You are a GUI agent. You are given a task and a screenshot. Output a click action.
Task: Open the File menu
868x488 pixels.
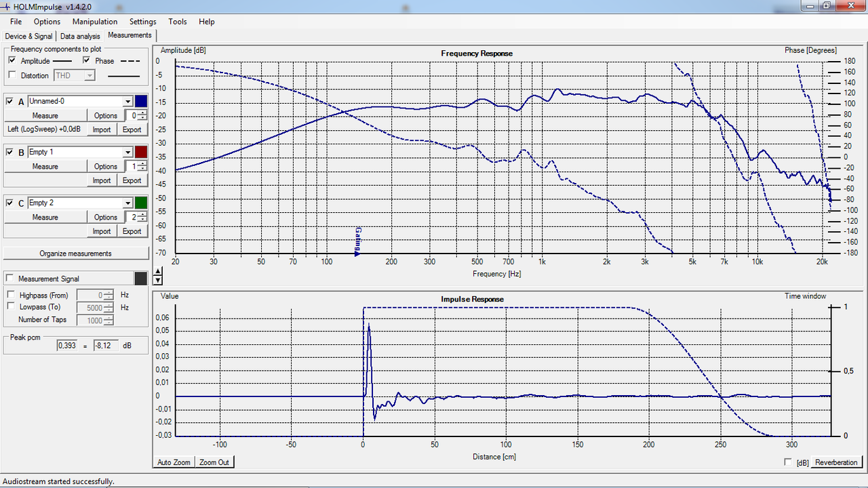[x=16, y=22]
